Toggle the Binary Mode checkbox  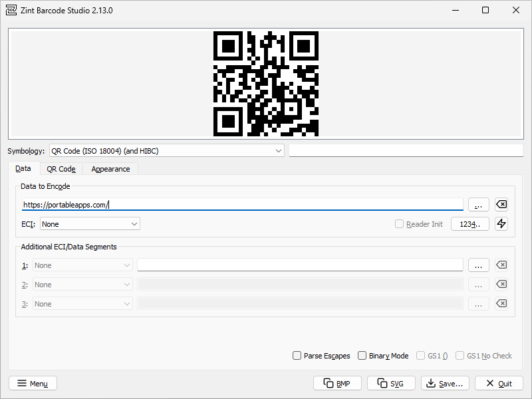362,356
